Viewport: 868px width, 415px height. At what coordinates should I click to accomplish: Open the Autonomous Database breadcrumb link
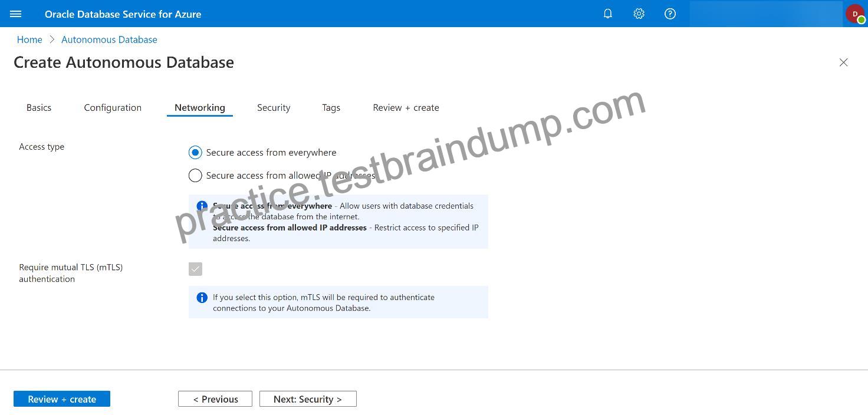point(109,39)
